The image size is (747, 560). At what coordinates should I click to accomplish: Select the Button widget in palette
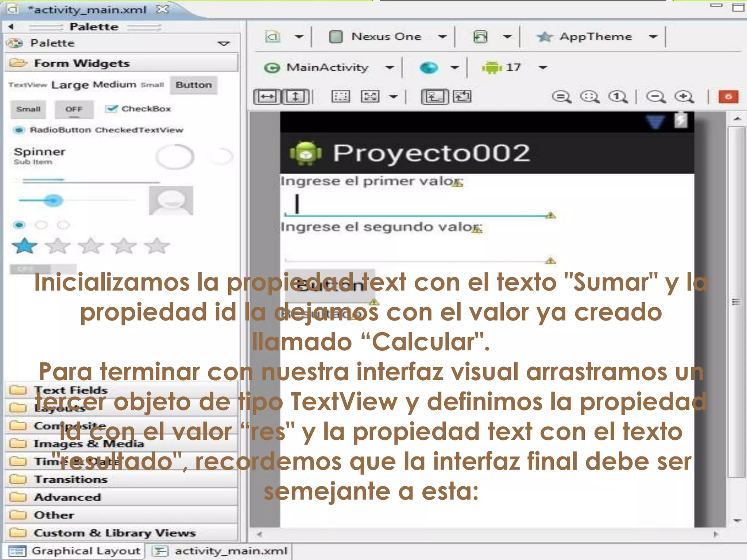click(194, 85)
